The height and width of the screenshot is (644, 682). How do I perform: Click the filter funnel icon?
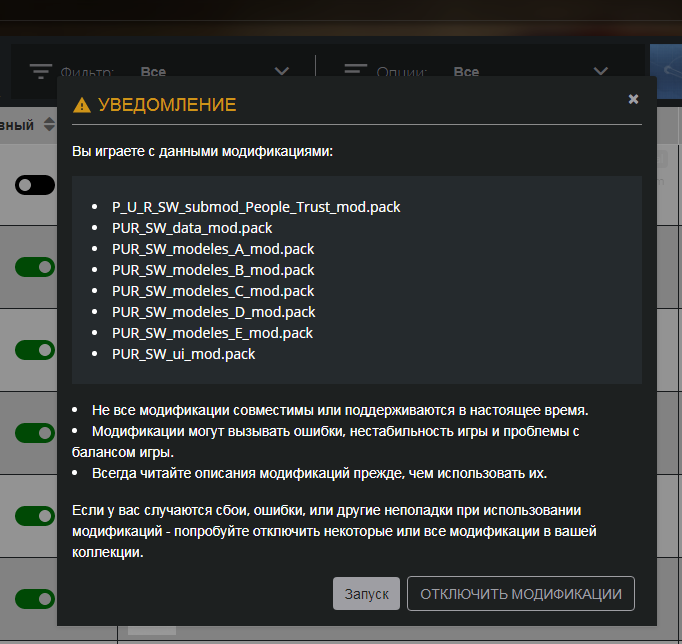40,71
